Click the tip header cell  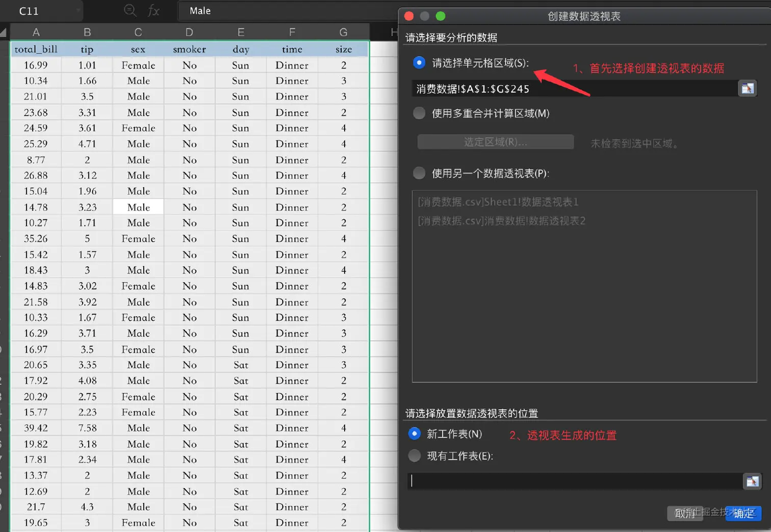pyautogui.click(x=87, y=49)
